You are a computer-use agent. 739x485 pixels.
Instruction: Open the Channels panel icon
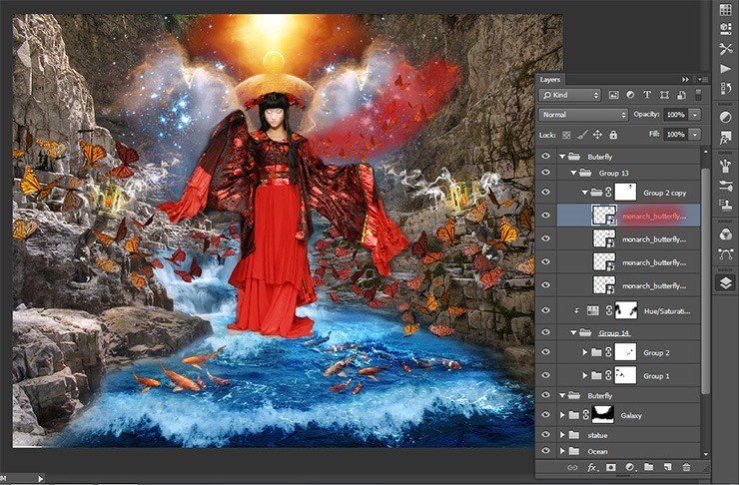click(726, 234)
